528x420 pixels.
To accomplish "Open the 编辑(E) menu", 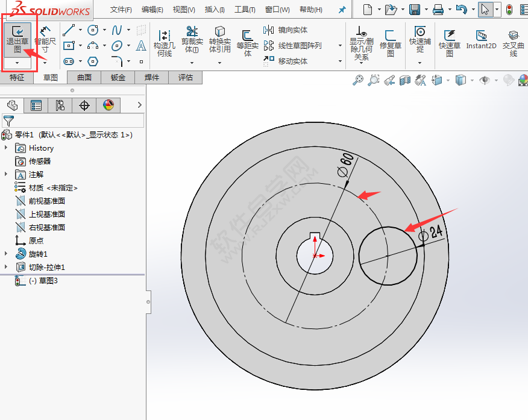I will point(152,10).
